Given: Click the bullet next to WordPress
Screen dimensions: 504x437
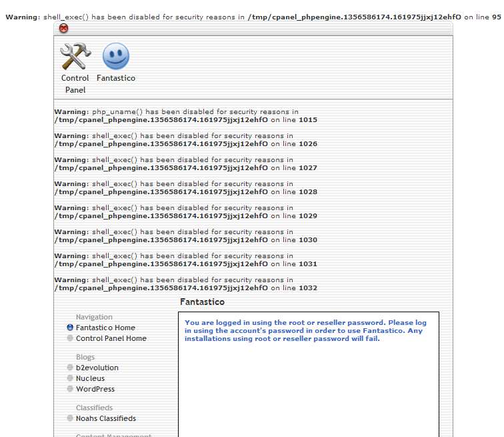Looking at the screenshot, I should (x=70, y=388).
